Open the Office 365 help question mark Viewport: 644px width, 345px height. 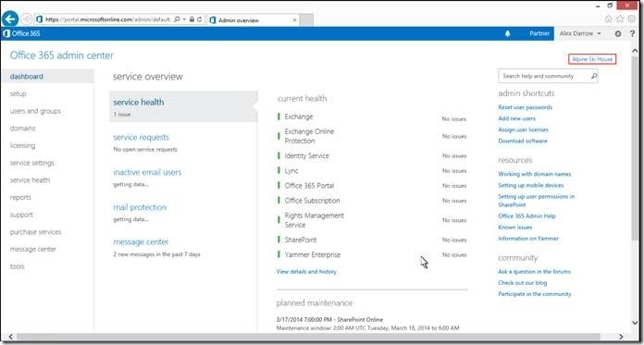point(633,33)
